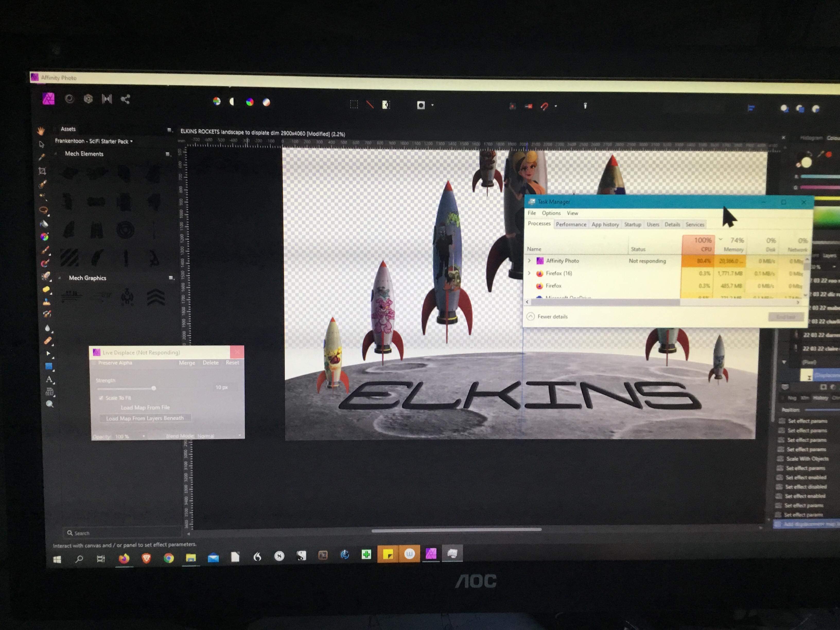The image size is (840, 630).
Task: Toggle the Preserve Alpha checkbox
Action: tap(94, 363)
